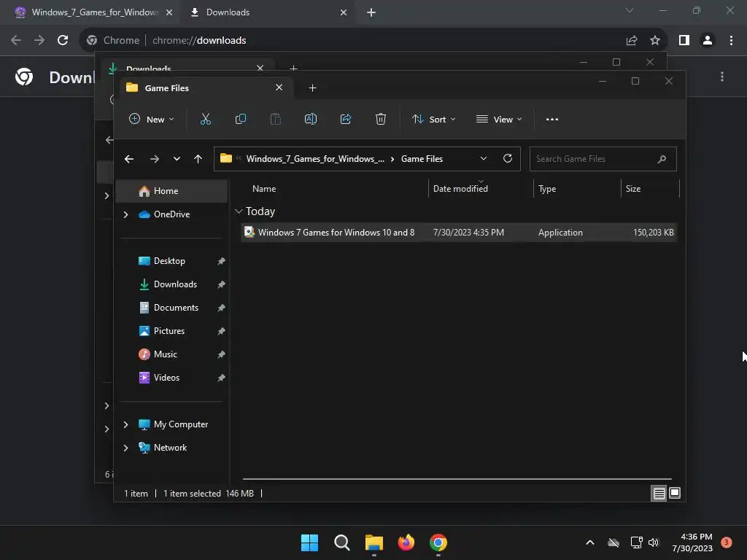Click the Chrome address bar URL
747x560 pixels.
tap(199, 41)
